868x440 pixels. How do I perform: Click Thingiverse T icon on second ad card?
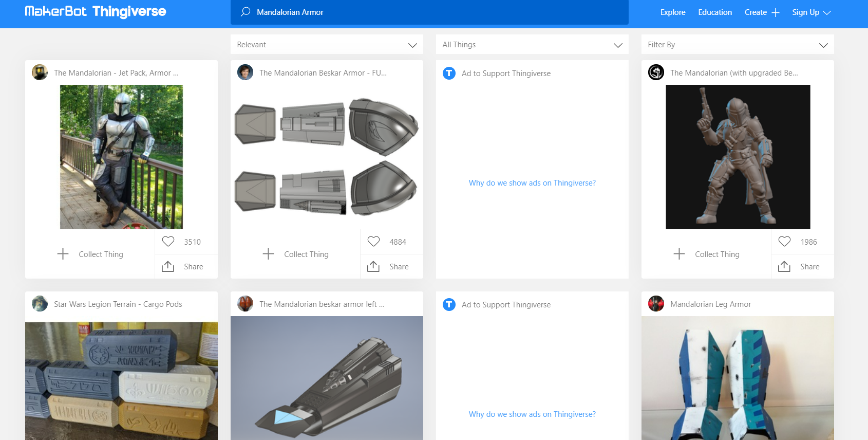coord(449,304)
